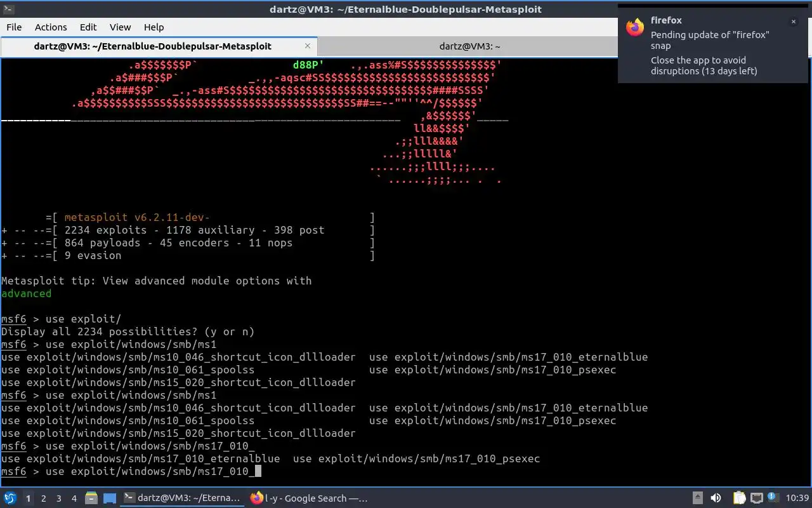
Task: Click the 'Pending update of "firefox" snap' text
Action: tap(710, 40)
